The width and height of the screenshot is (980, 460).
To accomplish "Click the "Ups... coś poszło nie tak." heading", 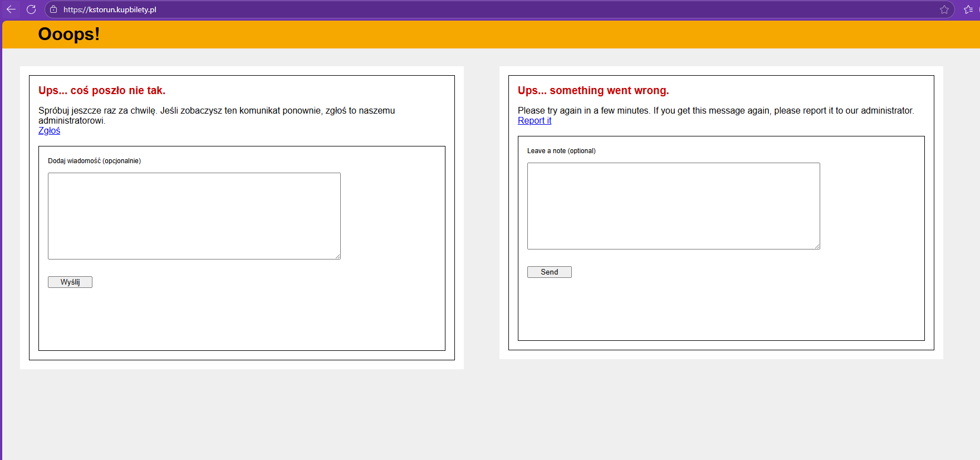I will (102, 90).
